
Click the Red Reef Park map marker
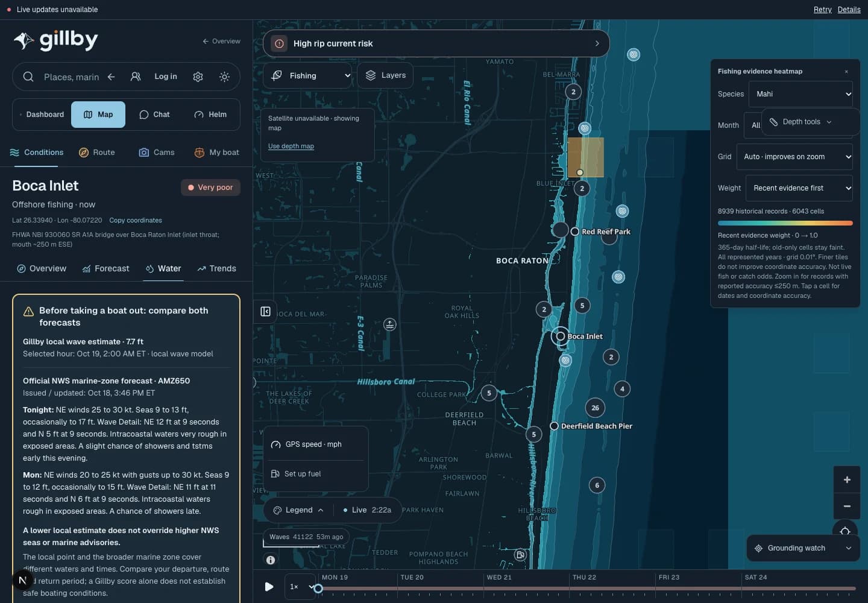click(575, 232)
